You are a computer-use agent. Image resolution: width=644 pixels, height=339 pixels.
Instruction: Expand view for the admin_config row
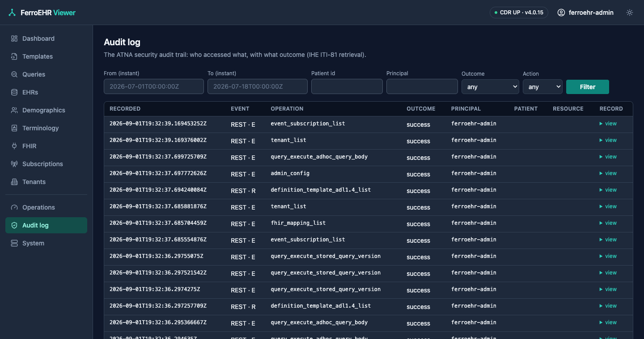pyautogui.click(x=608, y=173)
